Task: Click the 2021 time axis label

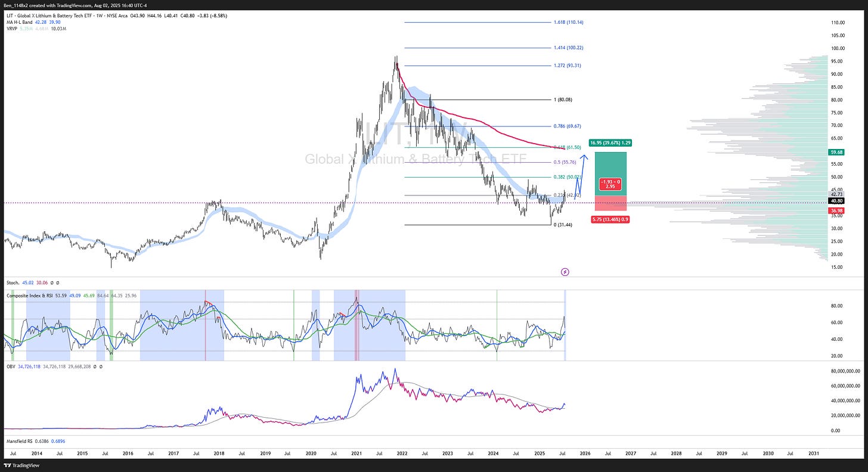Action: pyautogui.click(x=356, y=454)
